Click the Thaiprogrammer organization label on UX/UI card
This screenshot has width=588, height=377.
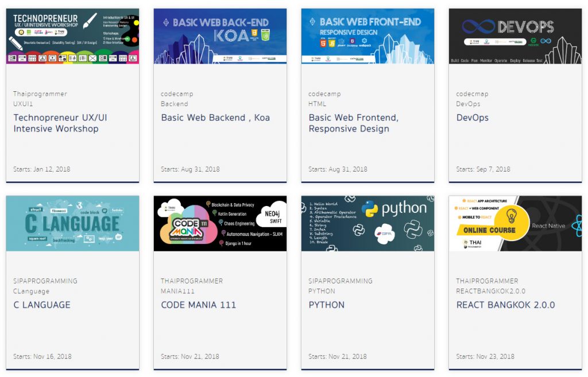40,94
